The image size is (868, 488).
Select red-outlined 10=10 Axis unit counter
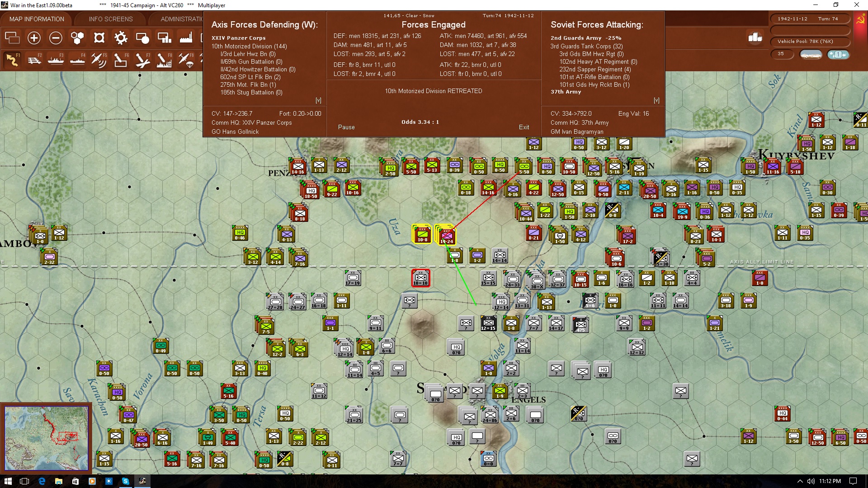tap(420, 278)
